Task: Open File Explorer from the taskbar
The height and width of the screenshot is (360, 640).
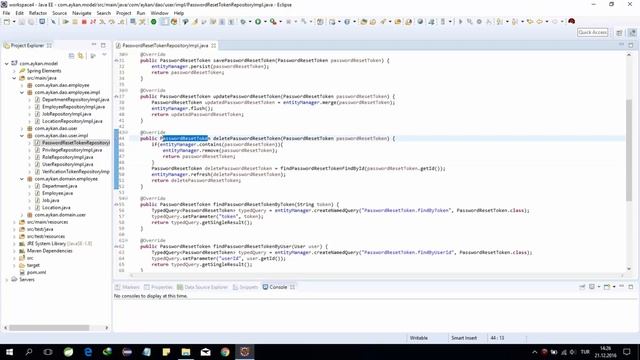Action: tap(186, 351)
